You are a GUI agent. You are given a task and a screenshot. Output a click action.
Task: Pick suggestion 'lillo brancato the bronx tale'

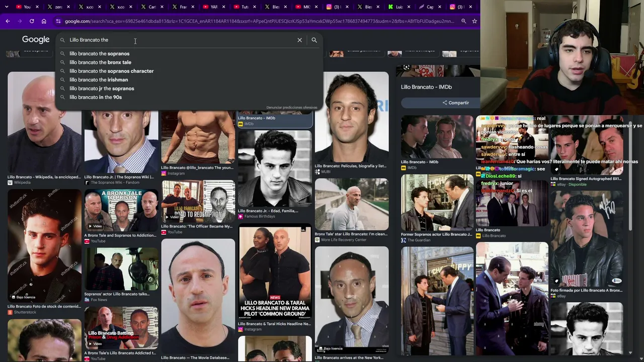click(x=101, y=62)
